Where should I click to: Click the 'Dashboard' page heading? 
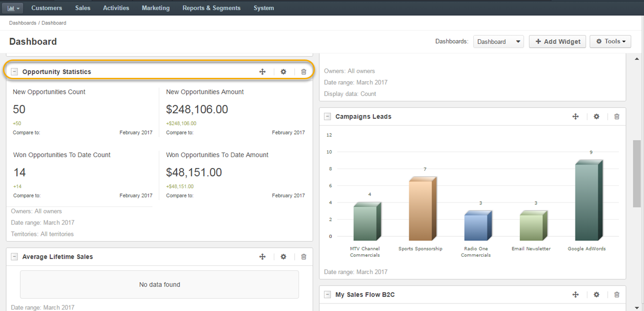point(33,42)
